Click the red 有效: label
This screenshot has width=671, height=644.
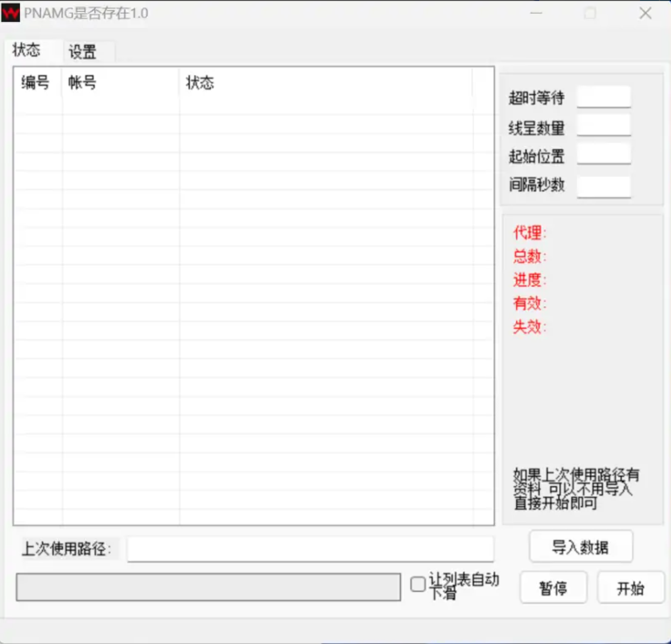(x=530, y=303)
